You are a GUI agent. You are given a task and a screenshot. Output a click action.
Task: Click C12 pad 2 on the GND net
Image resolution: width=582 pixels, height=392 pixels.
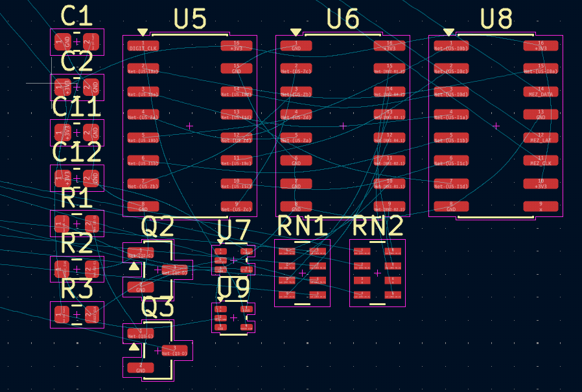(91, 178)
